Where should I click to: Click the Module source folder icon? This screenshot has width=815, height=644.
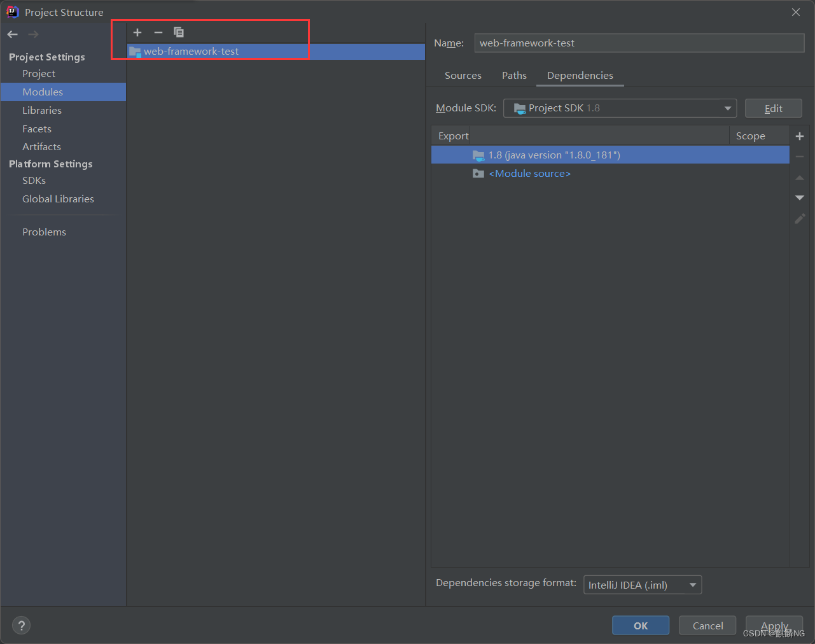tap(478, 174)
